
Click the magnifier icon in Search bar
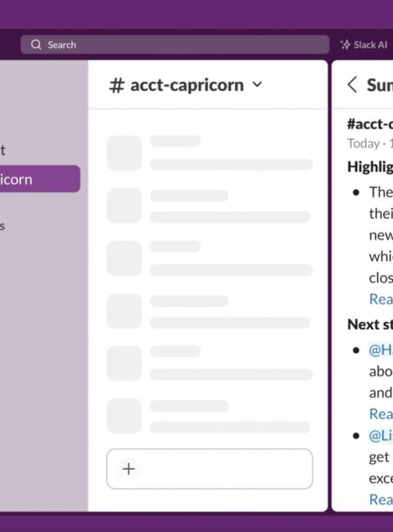pyautogui.click(x=36, y=44)
